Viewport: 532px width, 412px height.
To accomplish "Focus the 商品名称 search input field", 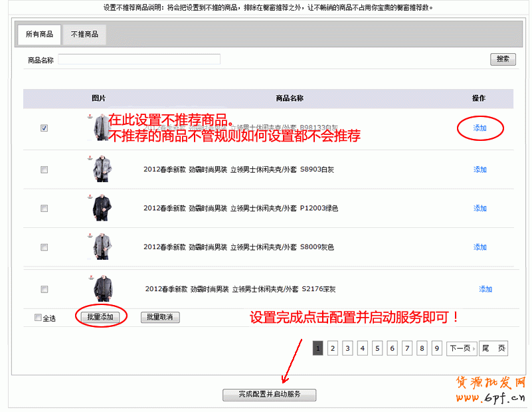I will 139,60.
